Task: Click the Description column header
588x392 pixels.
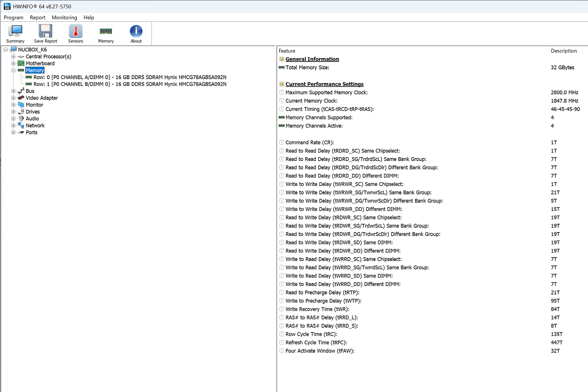Action: (564, 51)
